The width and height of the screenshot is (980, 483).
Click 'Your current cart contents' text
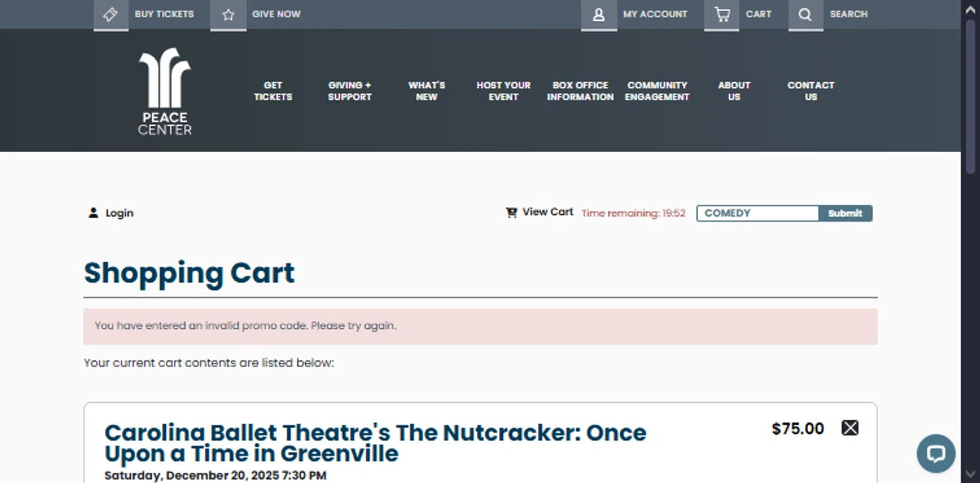click(x=208, y=363)
